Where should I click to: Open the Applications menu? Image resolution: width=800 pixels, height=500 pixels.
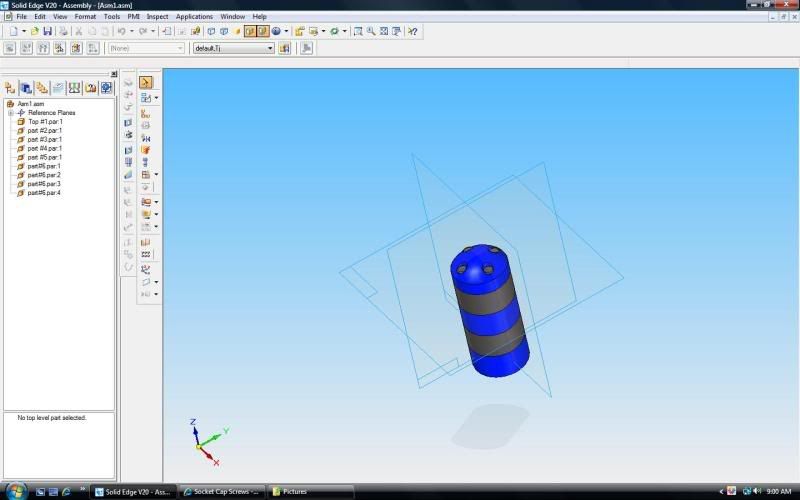pyautogui.click(x=194, y=17)
